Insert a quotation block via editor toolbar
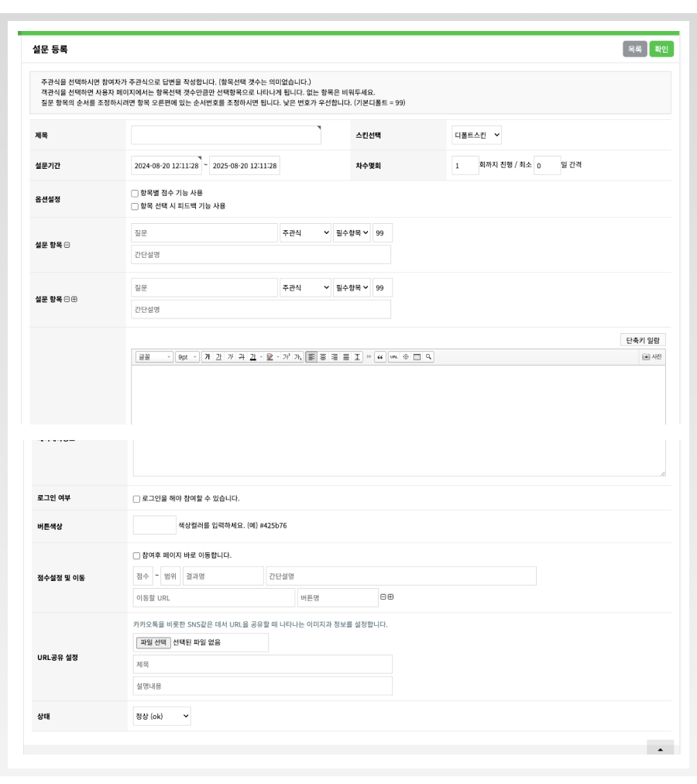 (x=380, y=356)
